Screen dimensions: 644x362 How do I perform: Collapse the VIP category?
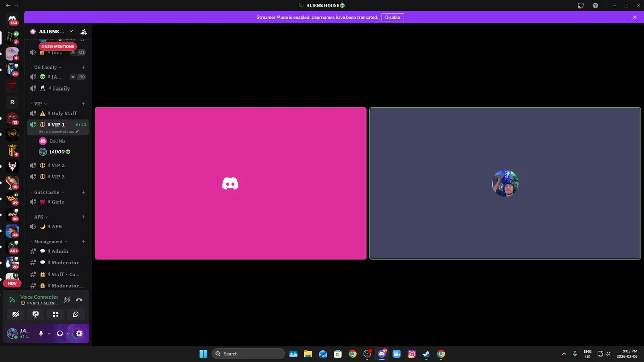point(39,104)
